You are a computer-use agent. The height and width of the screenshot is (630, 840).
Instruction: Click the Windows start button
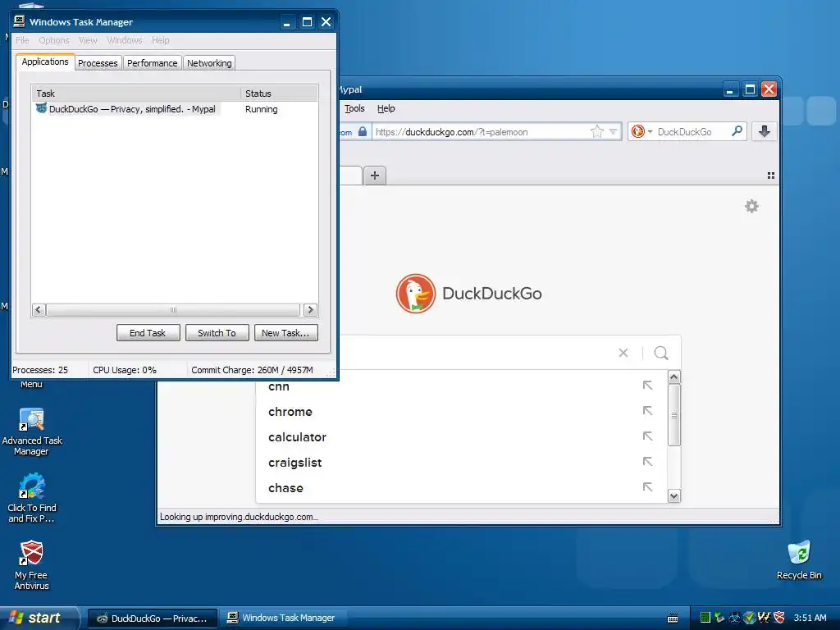38,618
